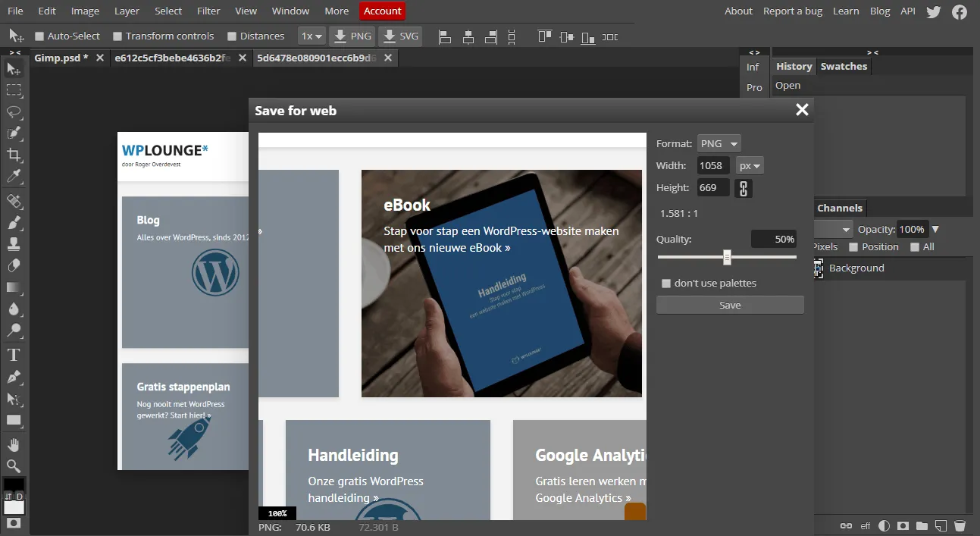The image size is (980, 536).
Task: Toggle the Position lock checkbox
Action: [853, 247]
